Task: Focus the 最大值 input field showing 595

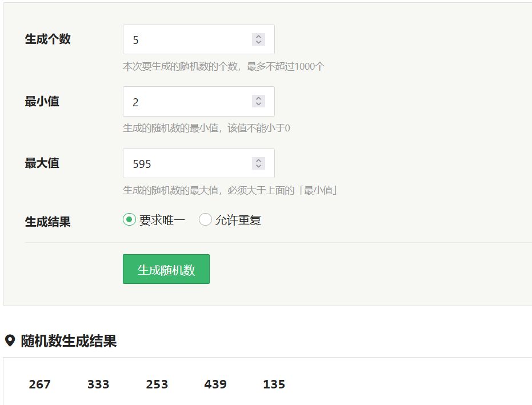Action: [199, 163]
